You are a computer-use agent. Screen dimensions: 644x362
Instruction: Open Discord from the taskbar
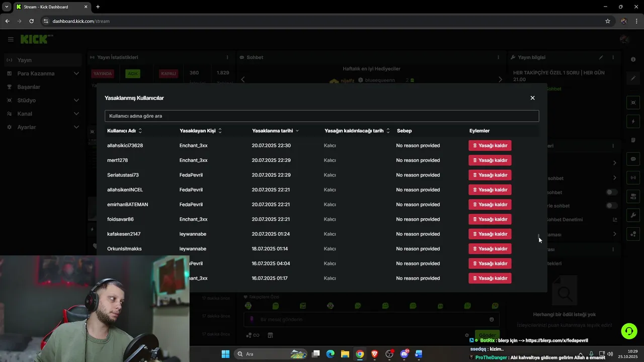pyautogui.click(x=404, y=354)
